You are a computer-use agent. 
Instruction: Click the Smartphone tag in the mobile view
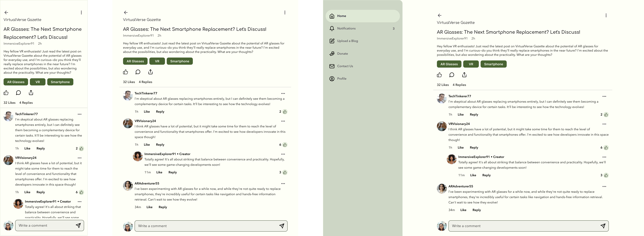(x=60, y=82)
